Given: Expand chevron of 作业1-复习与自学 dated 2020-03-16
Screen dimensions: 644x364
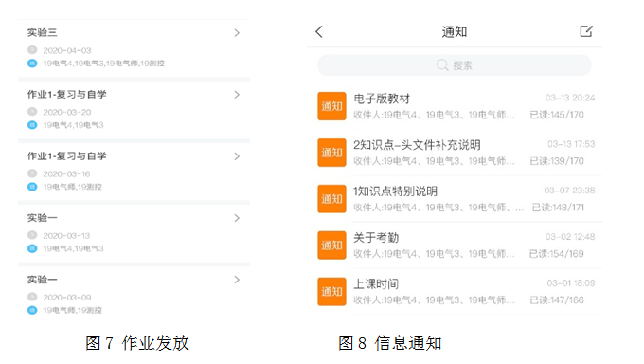Looking at the screenshot, I should point(237,156).
